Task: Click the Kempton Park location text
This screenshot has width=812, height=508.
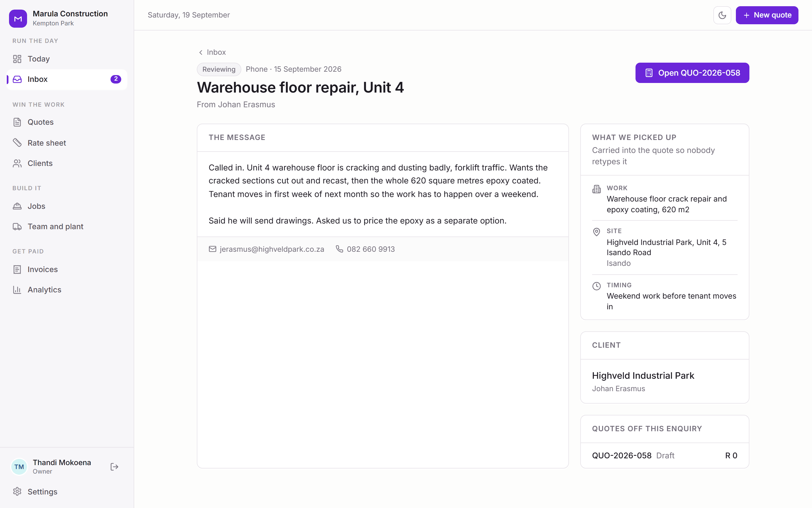Action: coord(53,23)
